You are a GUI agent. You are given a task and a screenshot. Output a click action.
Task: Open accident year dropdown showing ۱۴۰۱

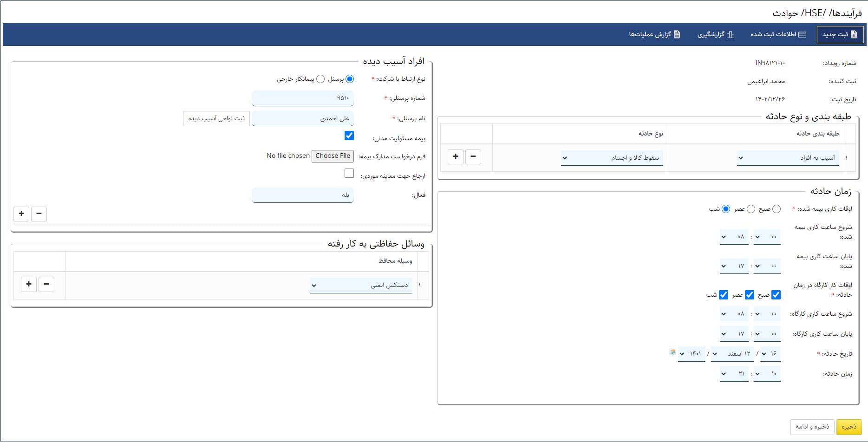click(x=692, y=354)
